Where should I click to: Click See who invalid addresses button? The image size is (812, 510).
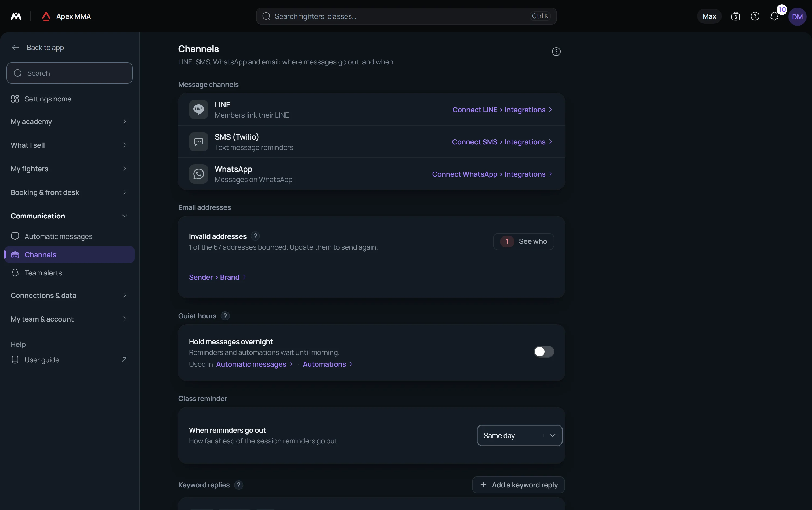(523, 241)
